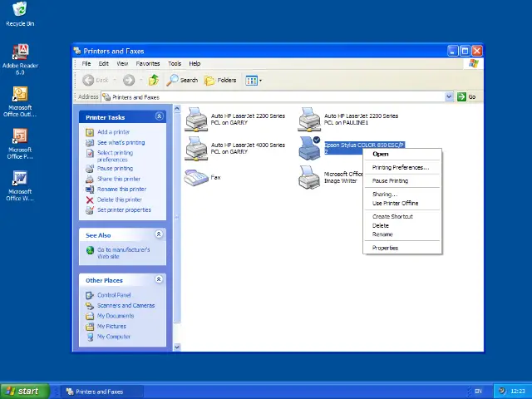
Task: Click the EN language indicator in taskbar
Action: [x=478, y=392]
